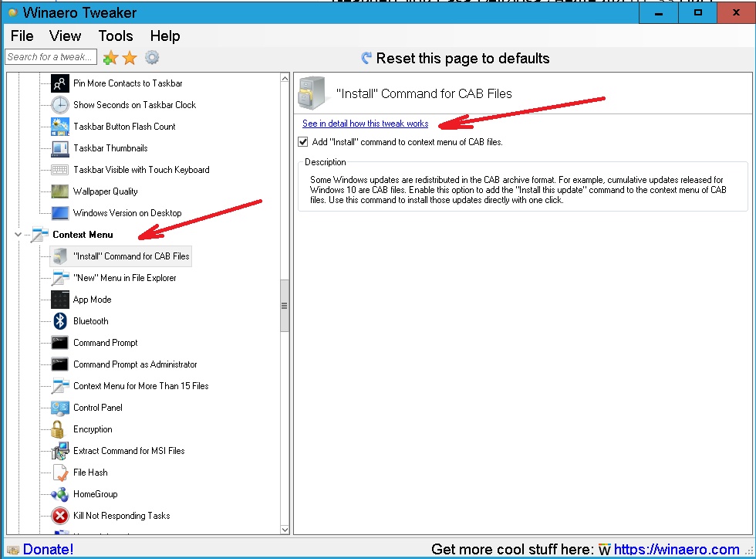This screenshot has height=559, width=756.
Task: Click the reset arrow icon beside Reset this page
Action: (x=366, y=58)
